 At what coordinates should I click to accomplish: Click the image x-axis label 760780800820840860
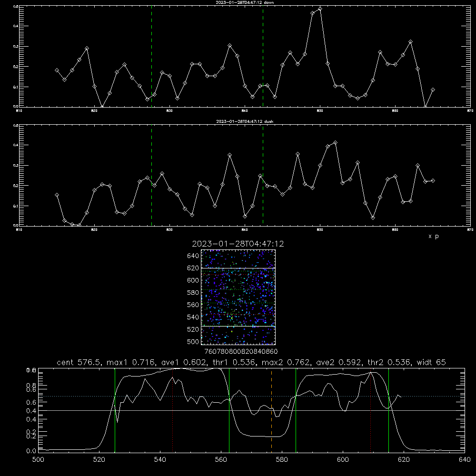(x=241, y=351)
